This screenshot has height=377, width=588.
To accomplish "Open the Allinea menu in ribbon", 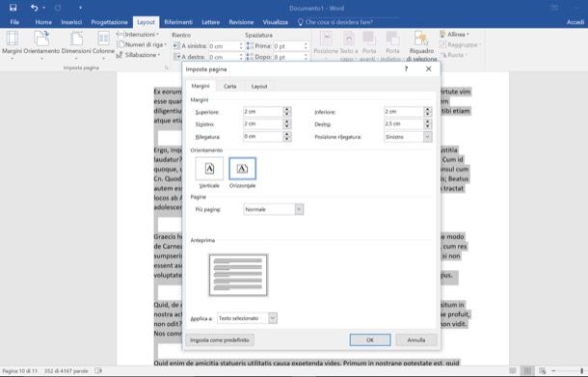I will click(455, 34).
